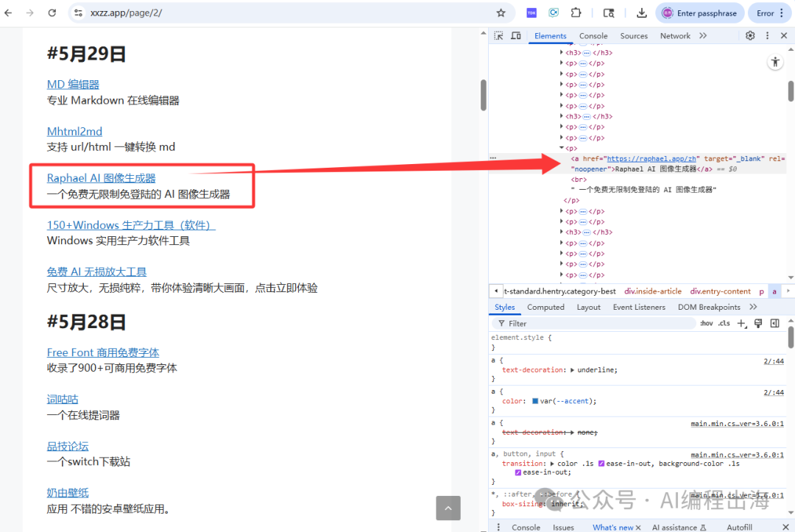Expand the text-decoration underline shorthand
795x532 pixels.
(x=573, y=370)
